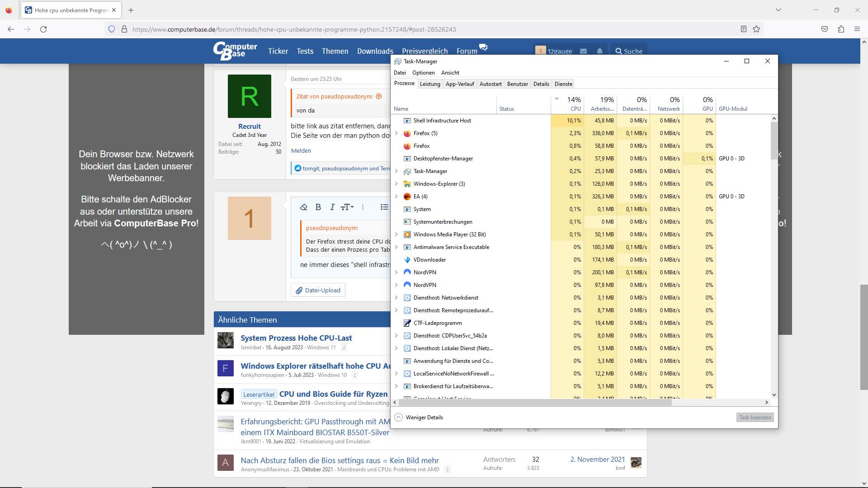Open the notification bell in forum header
The width and height of the screenshot is (868, 488).
(x=599, y=51)
